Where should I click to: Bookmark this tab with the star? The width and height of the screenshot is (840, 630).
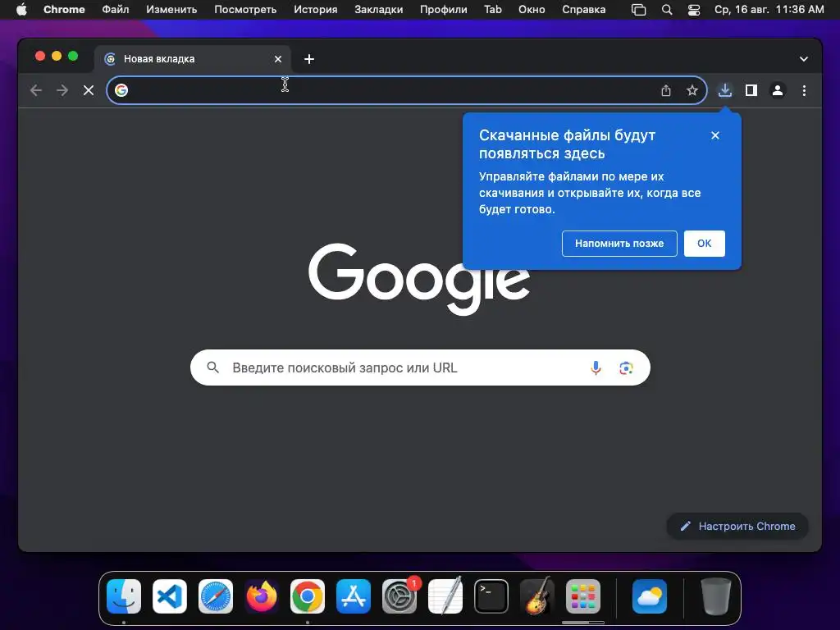point(692,90)
